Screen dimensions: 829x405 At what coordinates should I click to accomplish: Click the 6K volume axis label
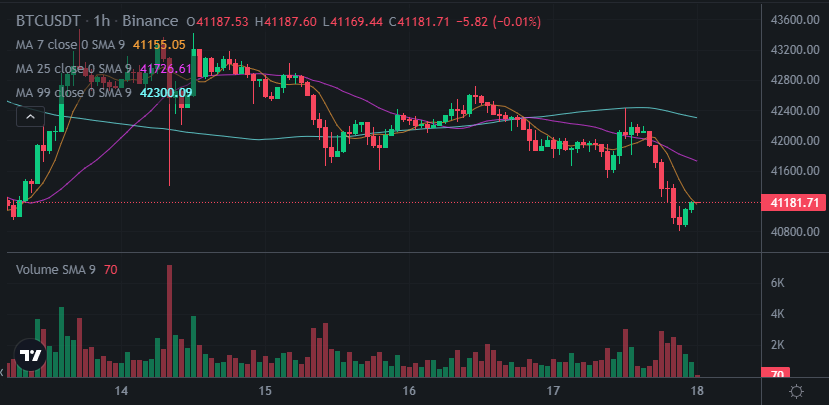point(778,283)
